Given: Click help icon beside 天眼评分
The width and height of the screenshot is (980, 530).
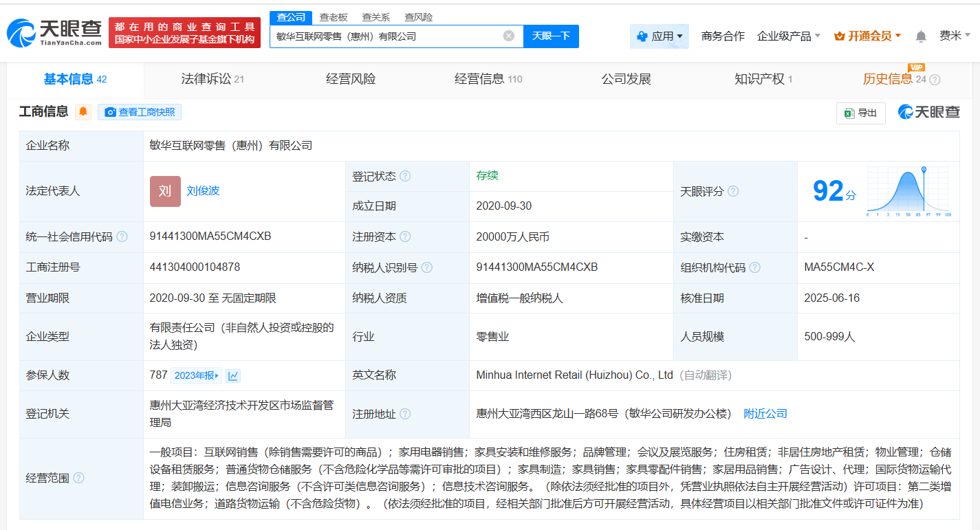Looking at the screenshot, I should tap(733, 191).
